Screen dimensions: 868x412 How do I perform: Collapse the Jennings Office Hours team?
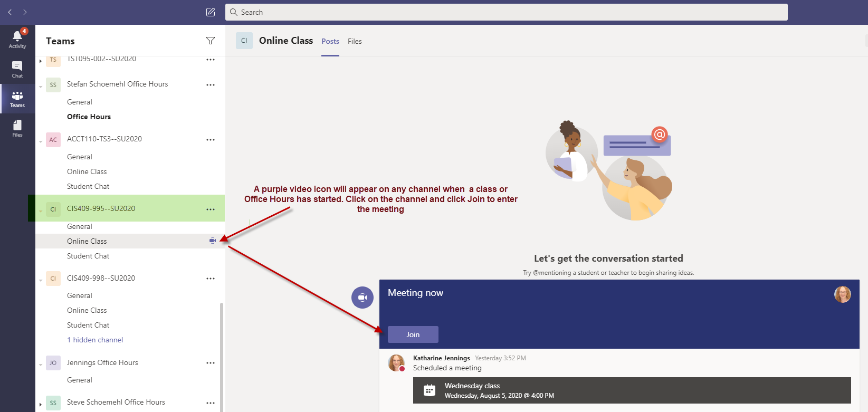pyautogui.click(x=41, y=365)
